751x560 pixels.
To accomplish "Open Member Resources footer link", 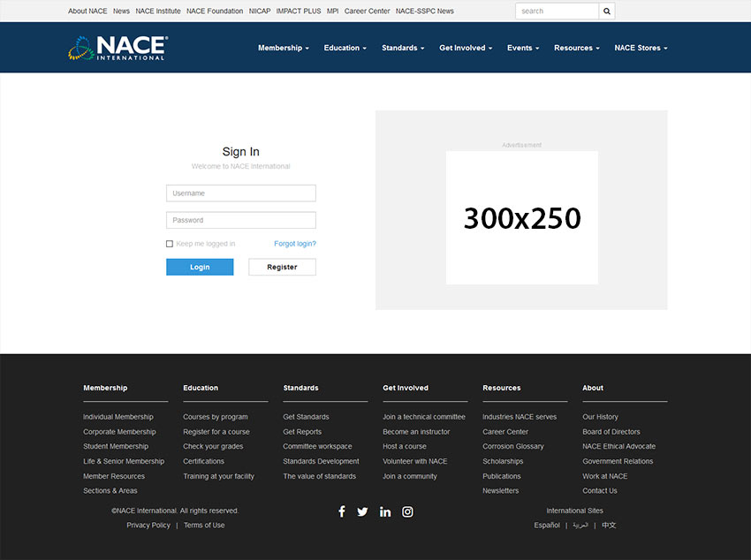I will click(113, 476).
